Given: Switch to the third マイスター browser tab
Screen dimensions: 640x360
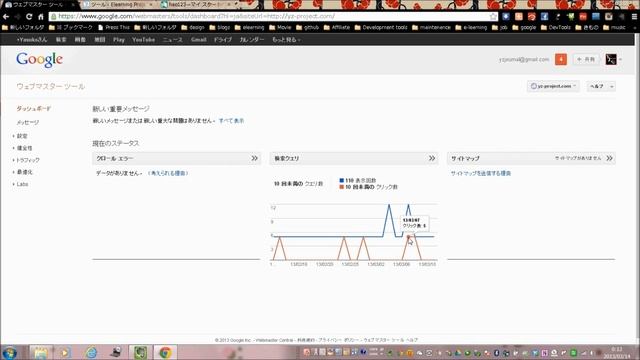Looking at the screenshot, I should point(197,4).
